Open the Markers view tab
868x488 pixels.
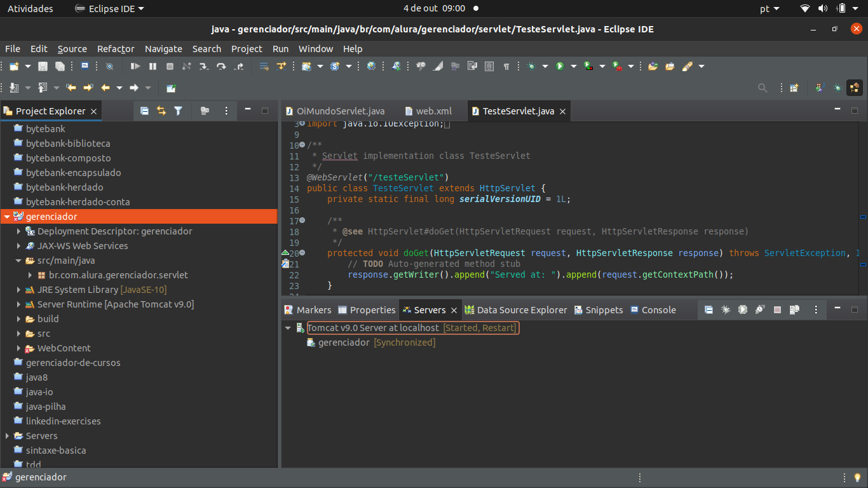click(x=308, y=310)
